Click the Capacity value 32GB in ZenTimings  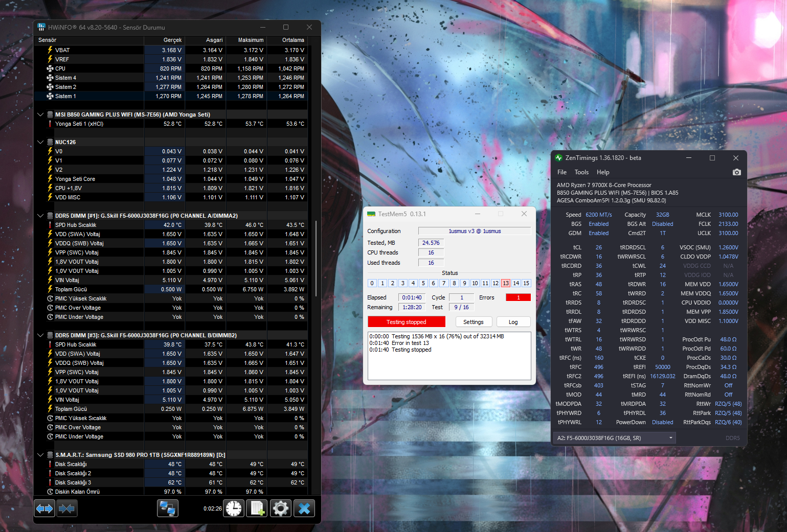click(663, 215)
